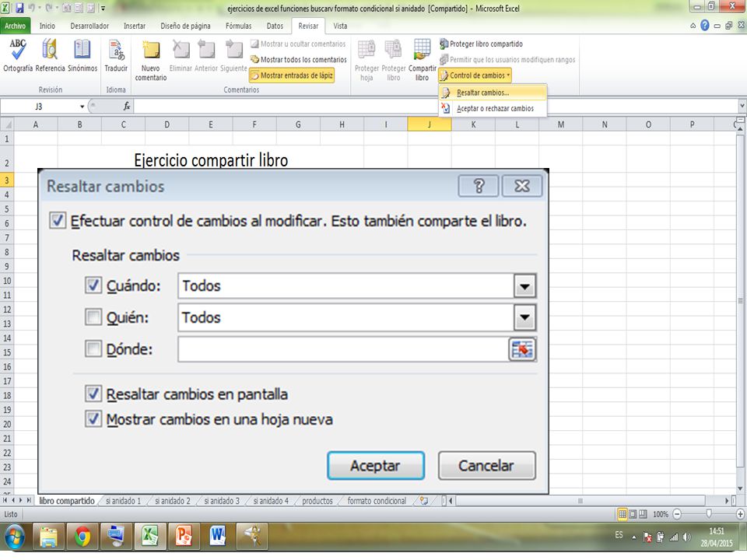Add a Nuevo comentario
Viewport: 747px width, 560px height.
tap(150, 60)
